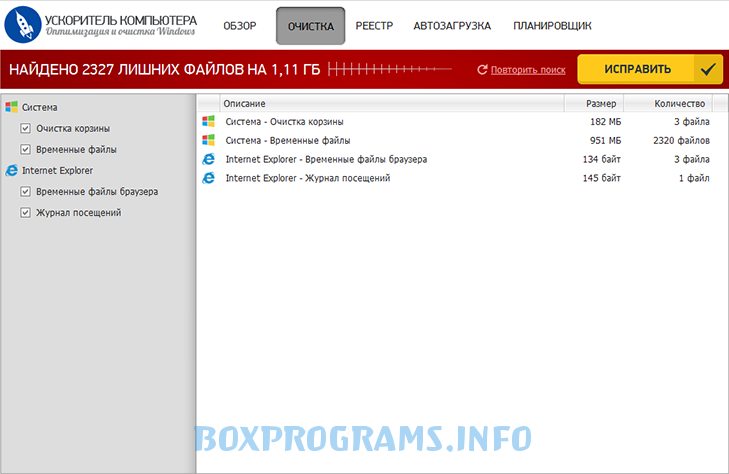Viewport: 729px width, 474px height.
Task: Select Система category in sidebar
Action: point(40,107)
